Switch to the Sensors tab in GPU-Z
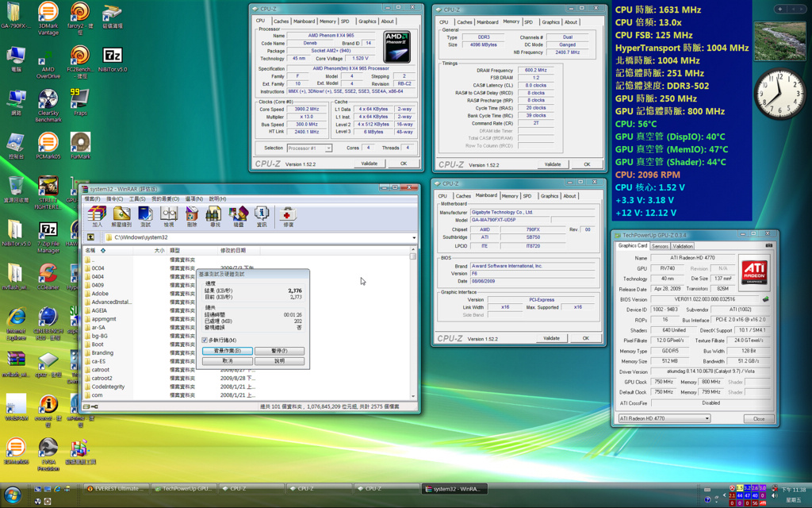Screen dimensions: 812x508 tap(660, 246)
